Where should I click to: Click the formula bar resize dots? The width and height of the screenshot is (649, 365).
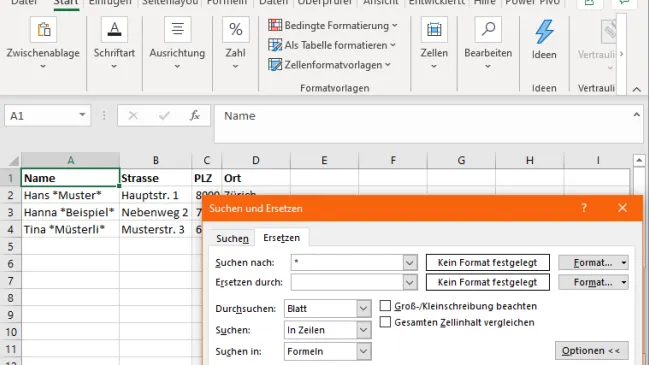(x=104, y=115)
